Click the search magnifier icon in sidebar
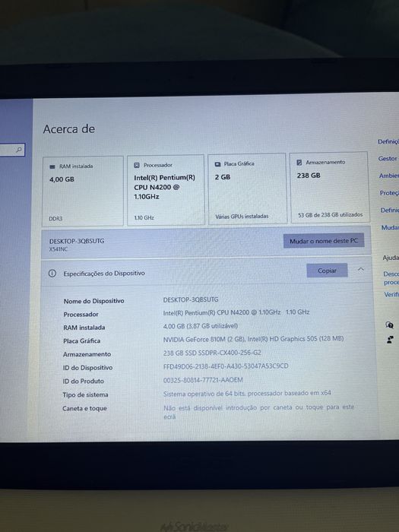 [19, 150]
